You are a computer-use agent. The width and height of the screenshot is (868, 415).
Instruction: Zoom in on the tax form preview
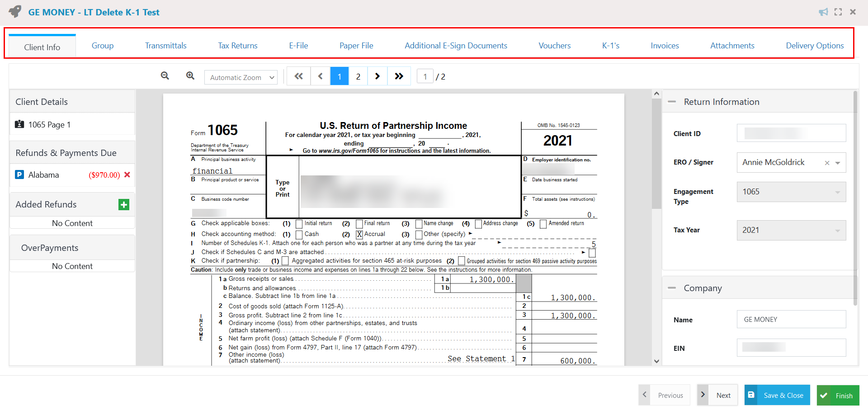[190, 75]
